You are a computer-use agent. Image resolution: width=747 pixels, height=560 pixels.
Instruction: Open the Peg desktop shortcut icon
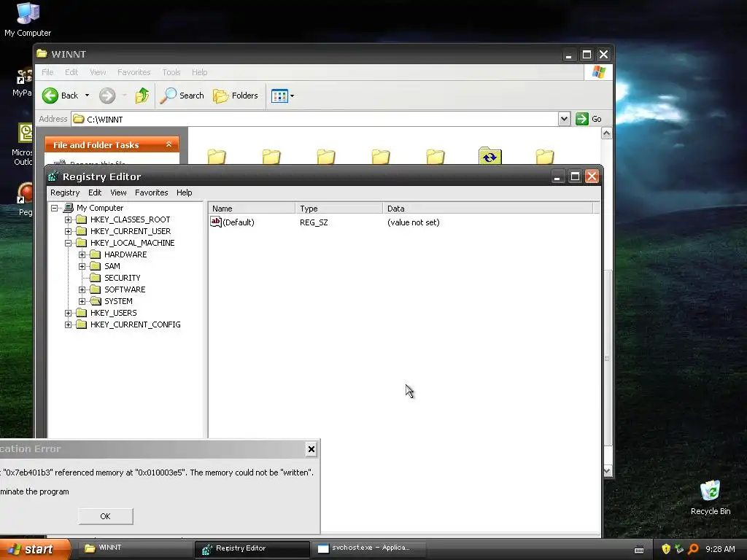[x=25, y=200]
